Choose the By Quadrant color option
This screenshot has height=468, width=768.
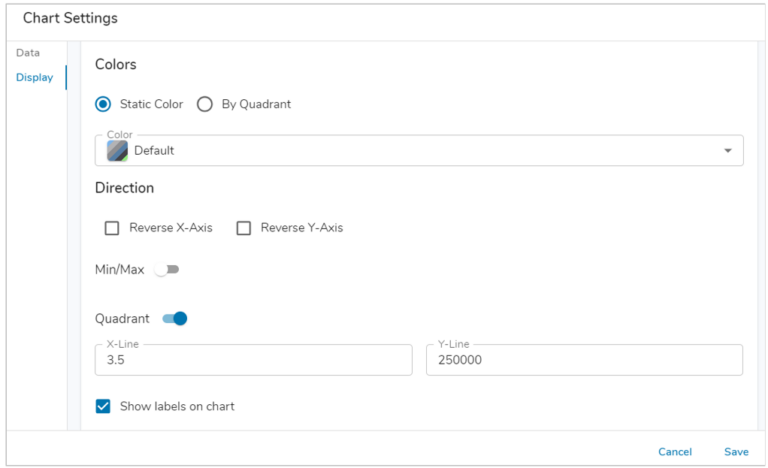[x=205, y=104]
